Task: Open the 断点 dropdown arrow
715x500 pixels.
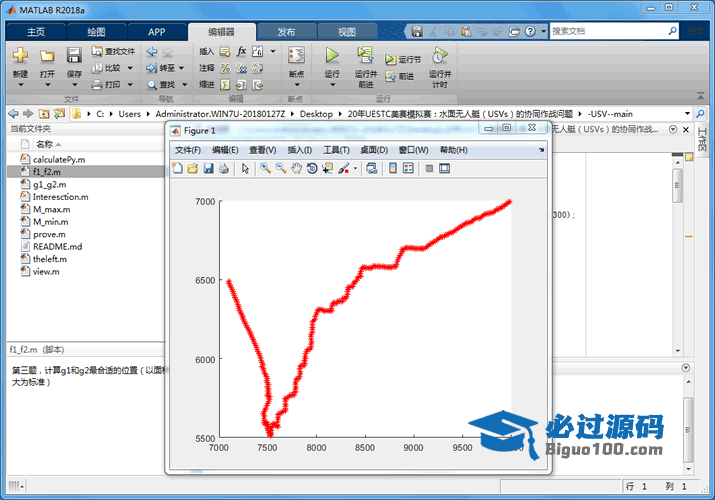Action: tap(297, 85)
